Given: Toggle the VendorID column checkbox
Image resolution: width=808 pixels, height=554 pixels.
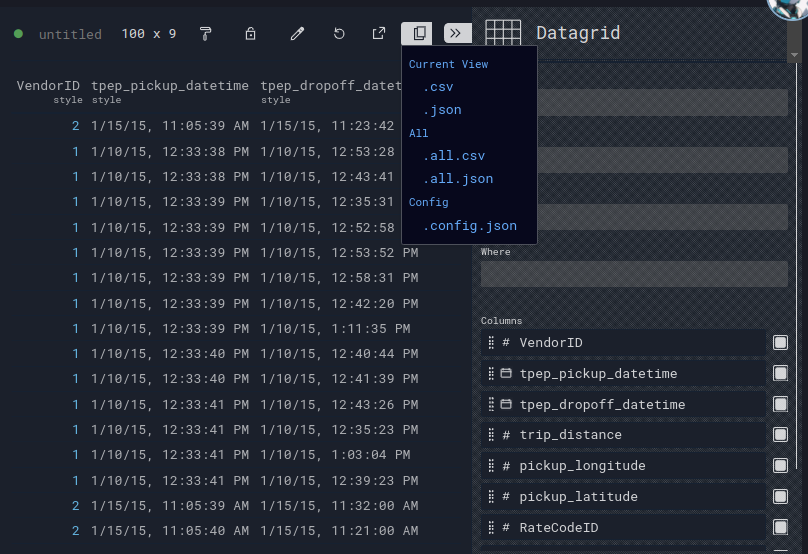Looking at the screenshot, I should pyautogui.click(x=780, y=343).
